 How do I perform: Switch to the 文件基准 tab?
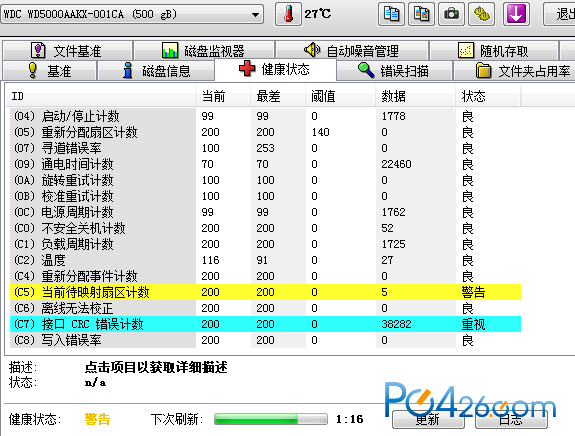click(x=67, y=51)
